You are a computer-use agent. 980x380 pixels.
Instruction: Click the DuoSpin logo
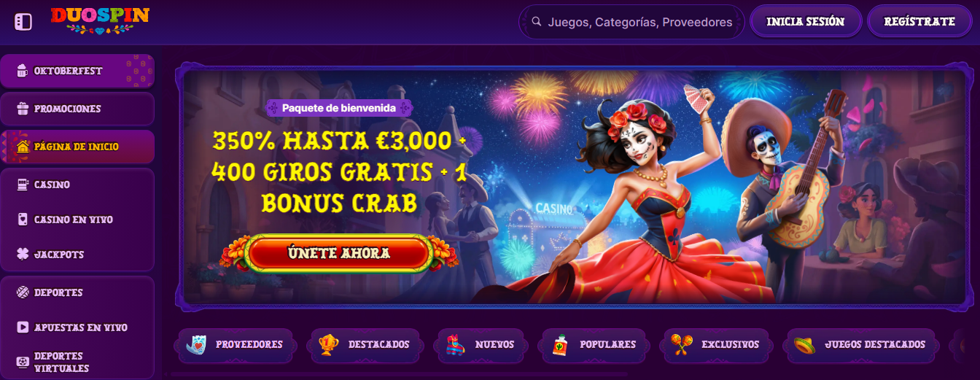[100, 20]
